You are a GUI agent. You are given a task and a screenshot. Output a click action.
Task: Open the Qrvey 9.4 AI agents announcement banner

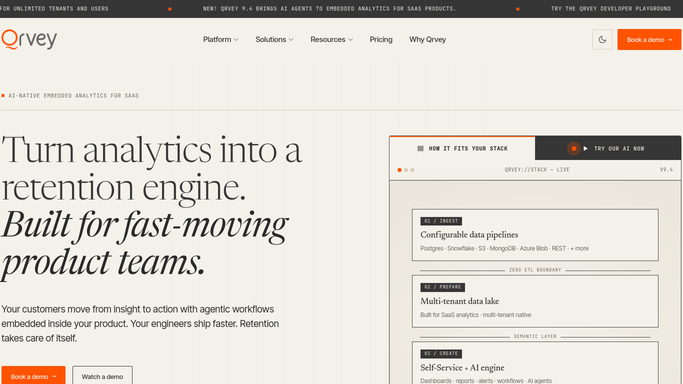tap(329, 9)
